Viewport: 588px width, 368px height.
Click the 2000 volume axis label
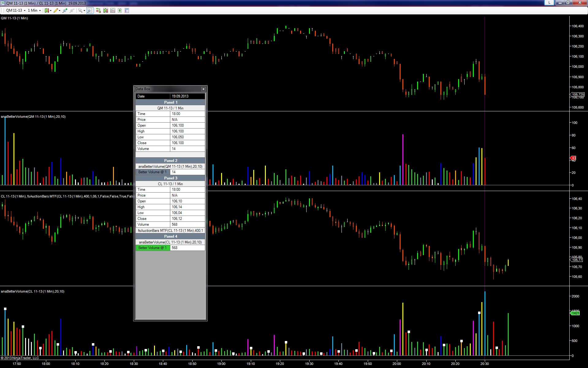tap(575, 296)
